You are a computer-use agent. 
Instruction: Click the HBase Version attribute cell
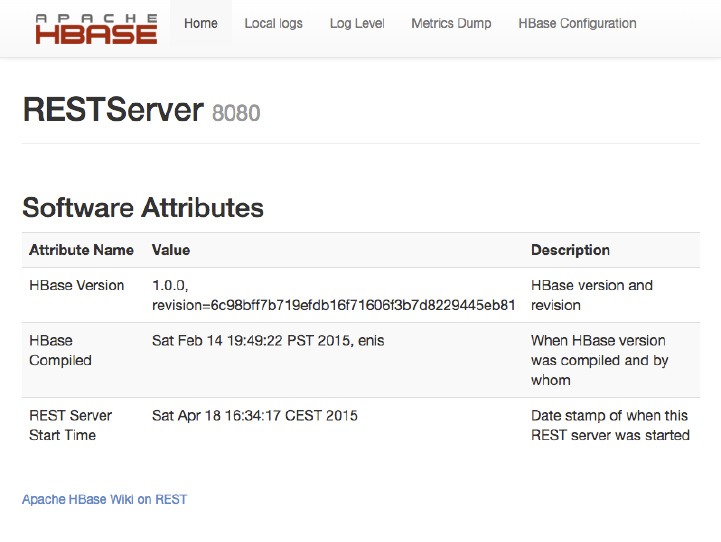pos(77,285)
